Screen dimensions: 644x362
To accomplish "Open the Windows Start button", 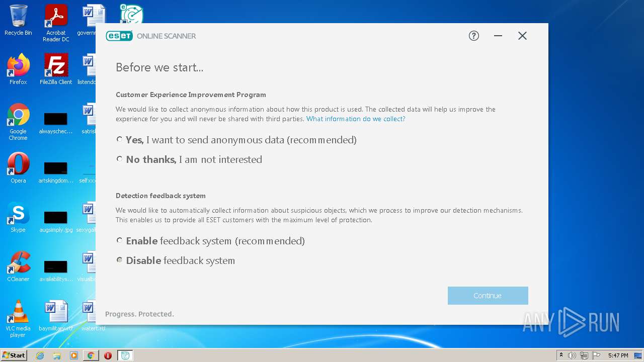I will click(x=14, y=355).
